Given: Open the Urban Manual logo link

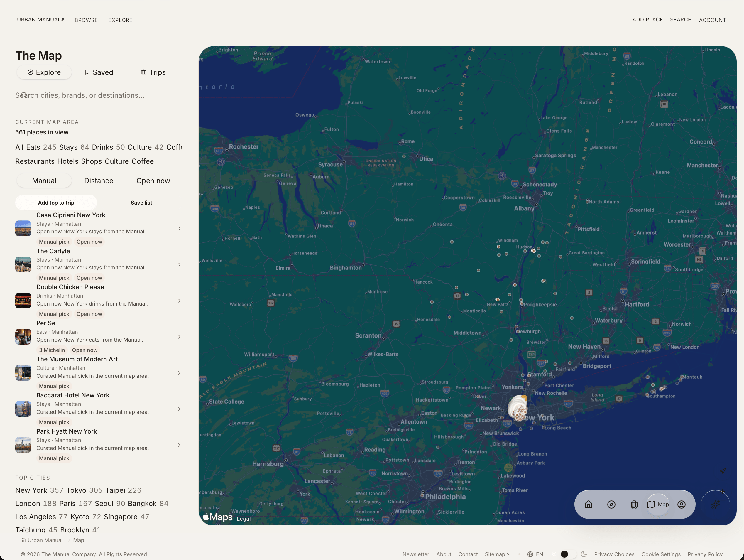Looking at the screenshot, I should [40, 20].
